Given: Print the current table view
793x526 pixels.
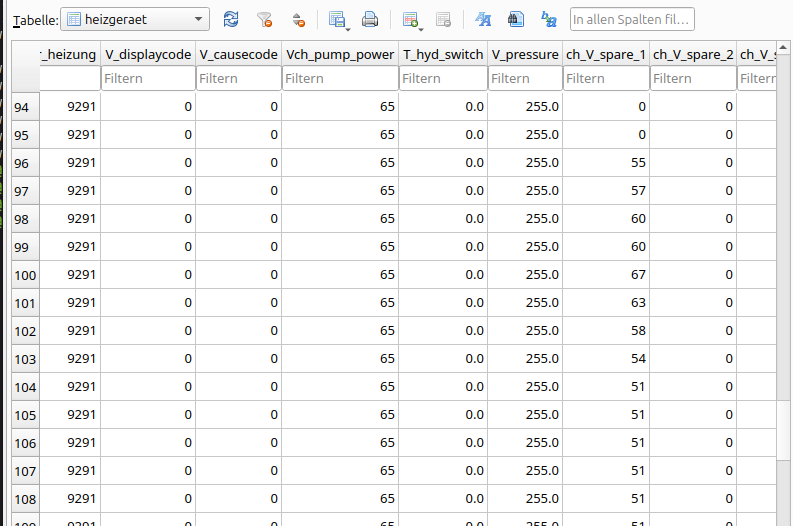Looking at the screenshot, I should (x=369, y=19).
